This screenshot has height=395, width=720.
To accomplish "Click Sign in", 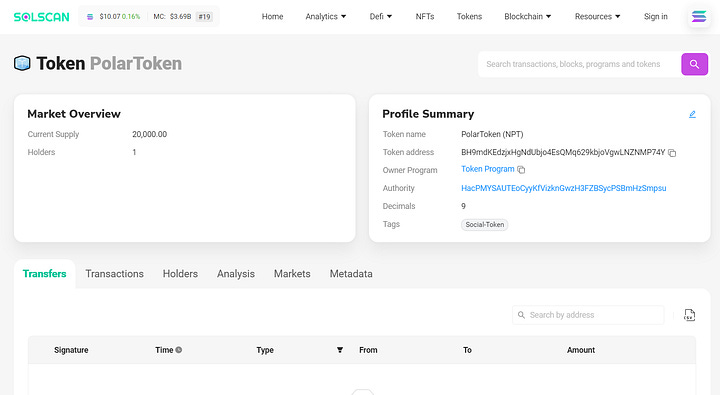I will (x=656, y=17).
